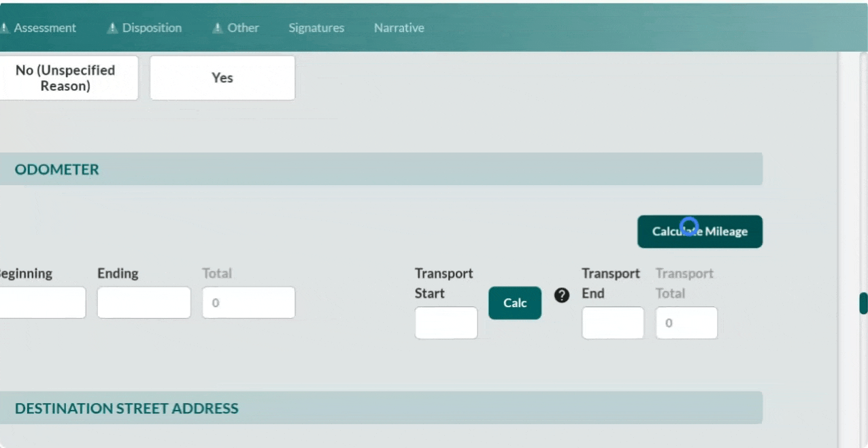
Task: Click the Calculate Mileage button
Action: pos(700,231)
